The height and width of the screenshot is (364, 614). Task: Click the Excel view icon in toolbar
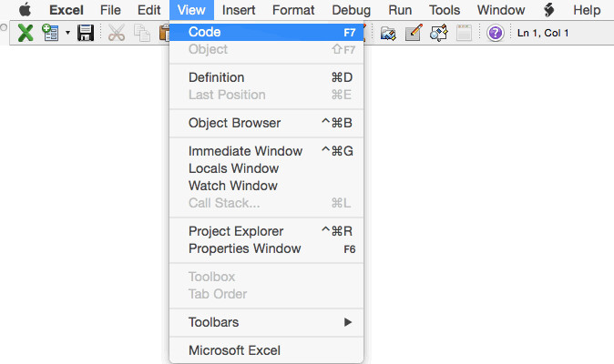point(26,34)
